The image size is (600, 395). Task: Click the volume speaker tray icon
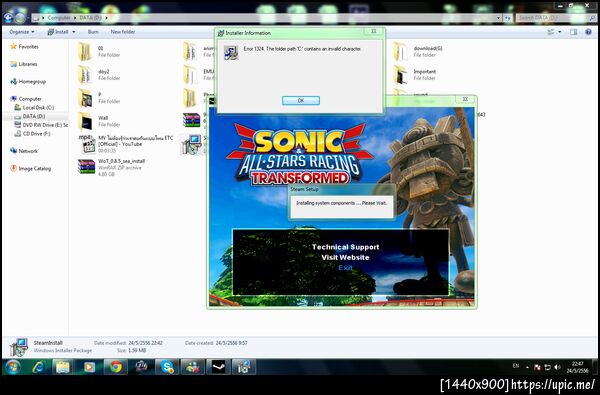tap(557, 367)
